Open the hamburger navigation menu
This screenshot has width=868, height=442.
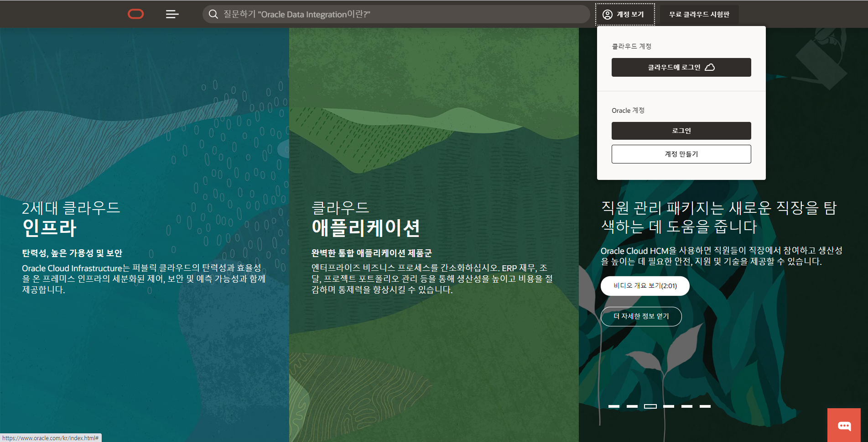coord(172,14)
